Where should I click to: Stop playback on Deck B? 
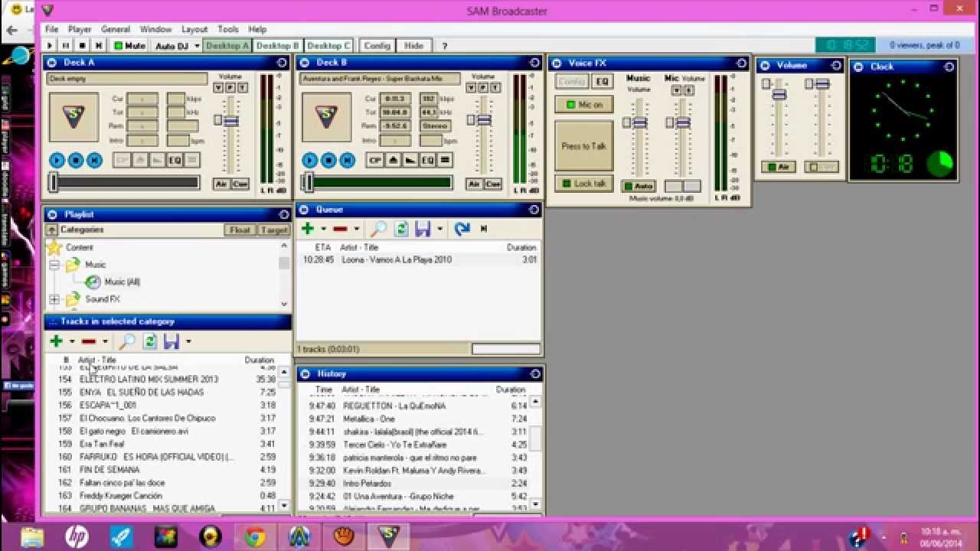pos(328,160)
